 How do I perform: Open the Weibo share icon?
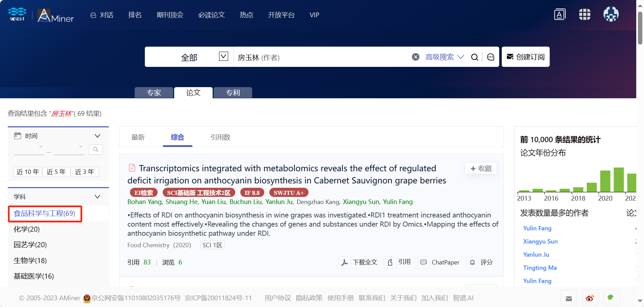(590, 298)
